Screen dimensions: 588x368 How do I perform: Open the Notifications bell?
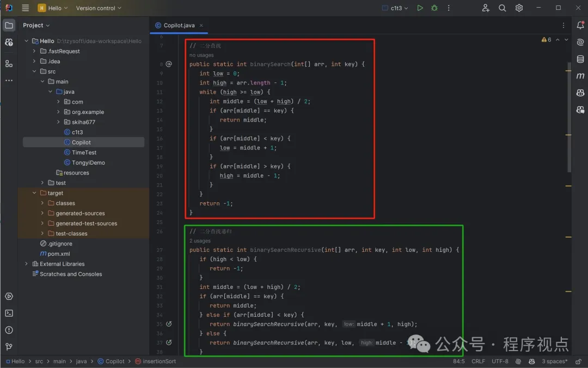pos(580,25)
